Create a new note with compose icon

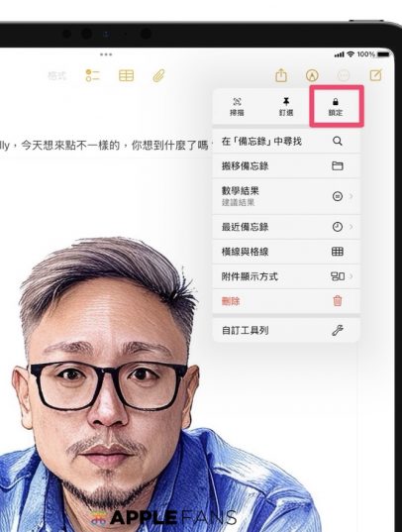point(376,75)
